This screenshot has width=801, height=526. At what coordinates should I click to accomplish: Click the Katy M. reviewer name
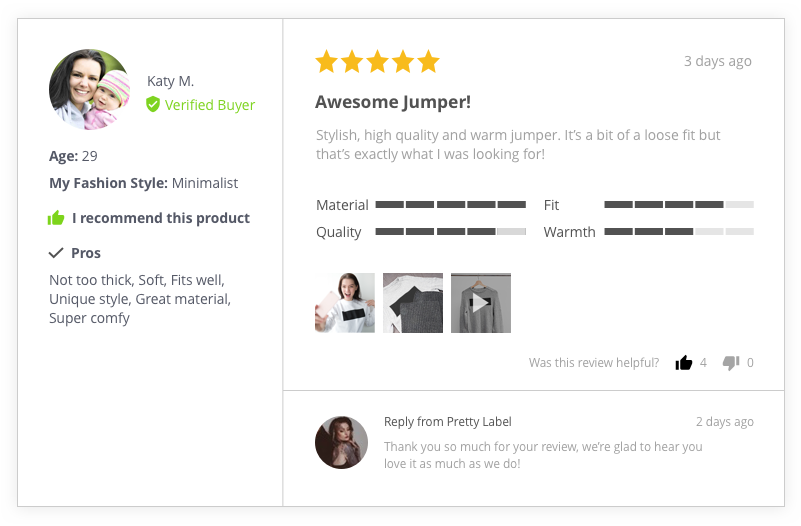(x=171, y=81)
